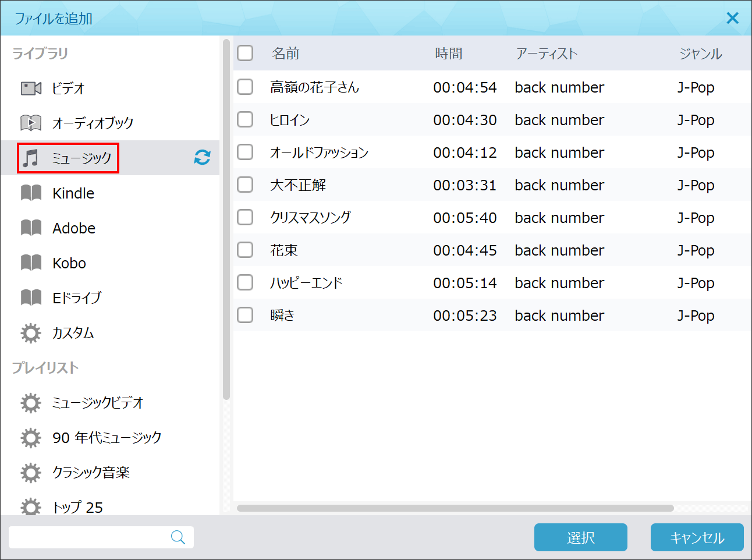
Task: Select the ミュージック library entry
Action: (110, 158)
